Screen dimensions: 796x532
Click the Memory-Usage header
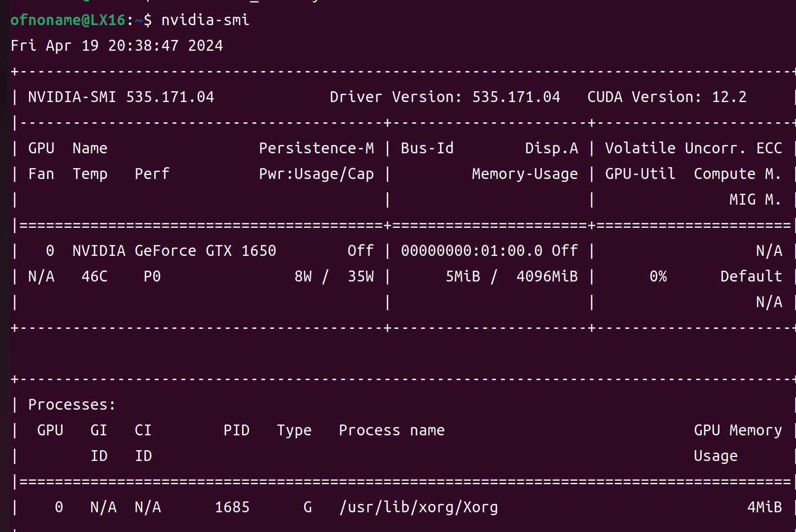pos(525,174)
